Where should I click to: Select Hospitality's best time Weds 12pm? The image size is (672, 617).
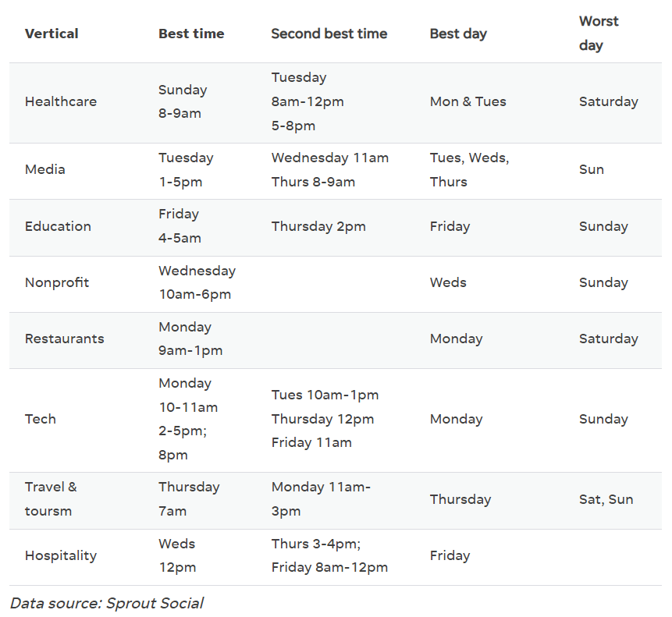tap(177, 555)
